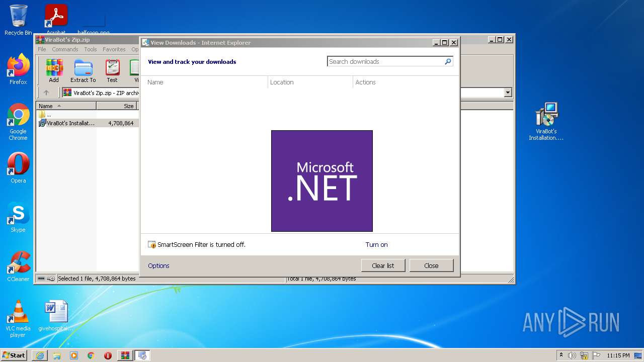
Task: Open Chrome from taskbar
Action: (91, 355)
